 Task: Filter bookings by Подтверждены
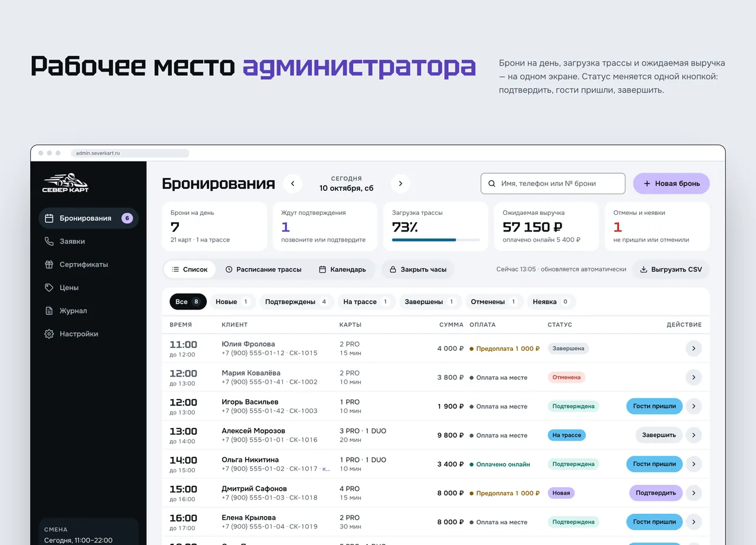pyautogui.click(x=296, y=302)
